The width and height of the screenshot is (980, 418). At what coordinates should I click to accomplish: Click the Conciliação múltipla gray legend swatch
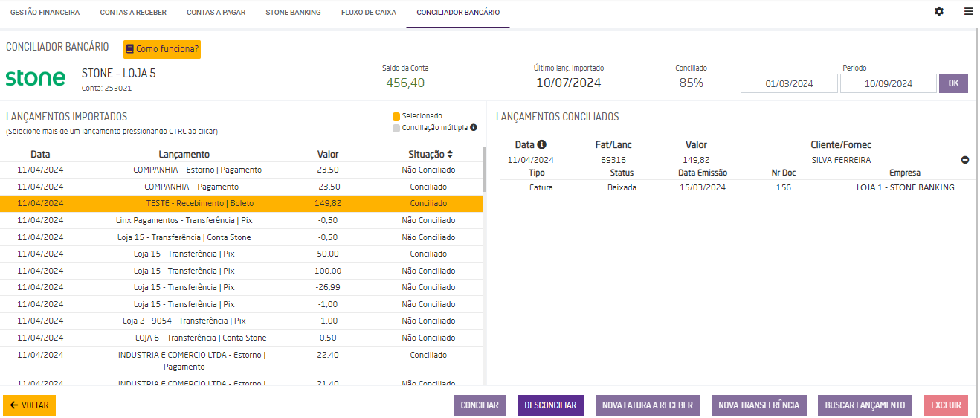coord(396,127)
